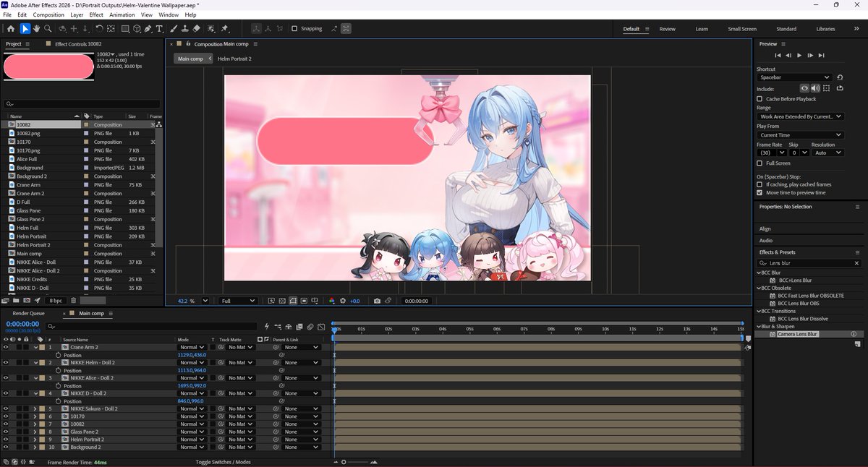Select the Main comp item in Project panel

[30, 253]
